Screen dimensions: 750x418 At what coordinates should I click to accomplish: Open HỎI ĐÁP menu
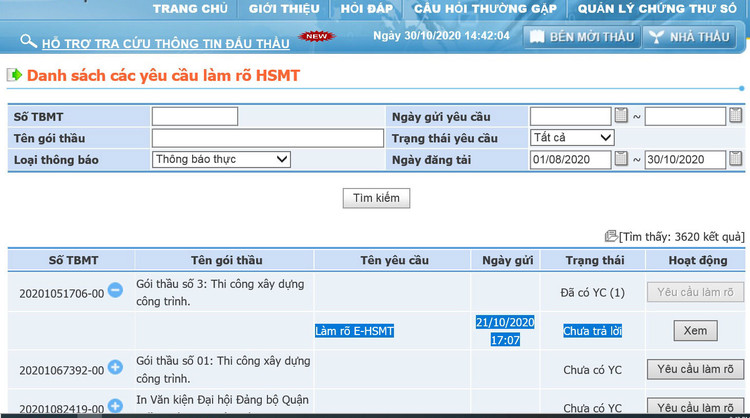tap(366, 9)
